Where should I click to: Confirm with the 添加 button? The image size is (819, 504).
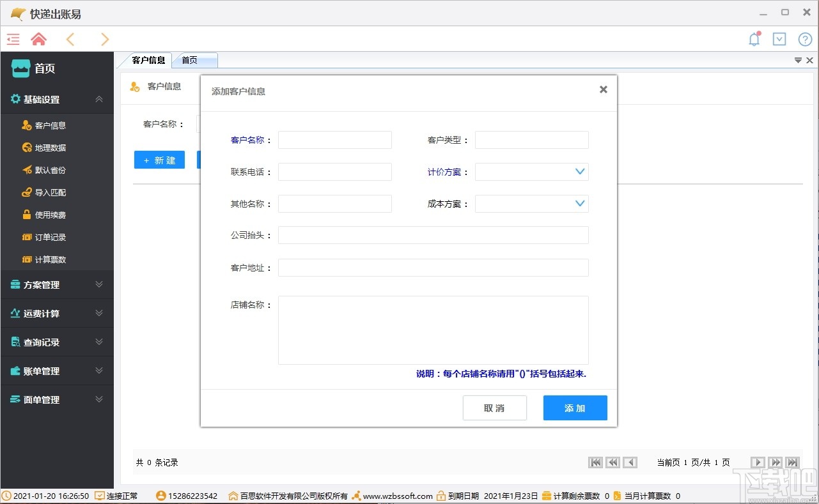(x=575, y=408)
